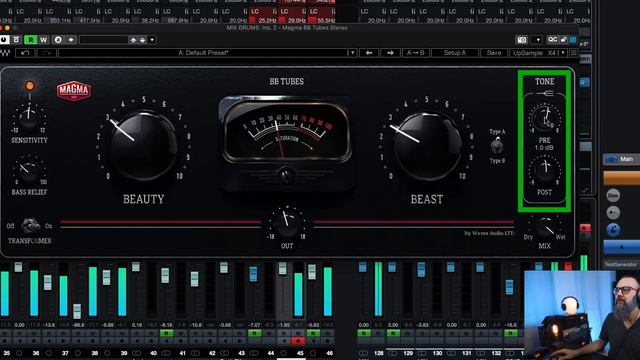
Task: Click blue round metronome icon in right panel
Action: [x=613, y=230]
